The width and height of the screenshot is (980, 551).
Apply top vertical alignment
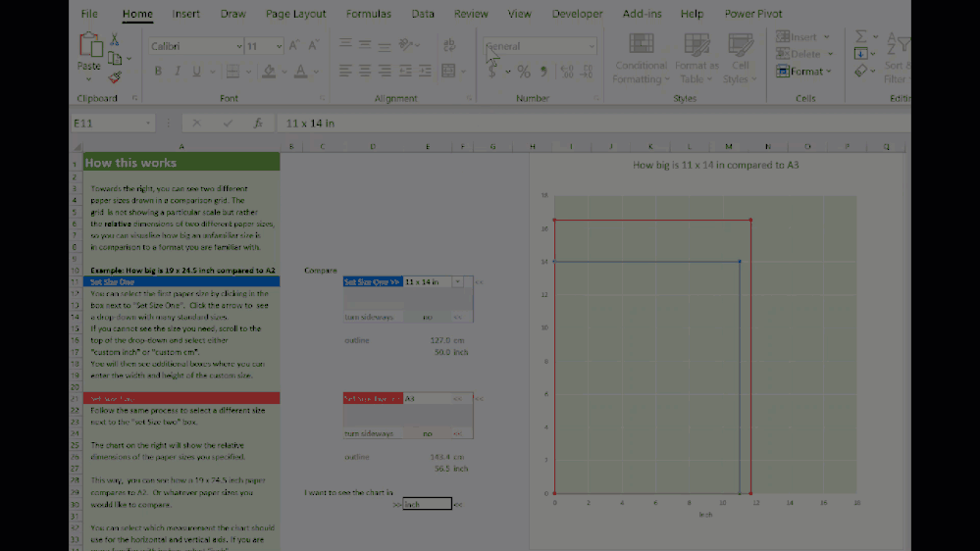(345, 44)
